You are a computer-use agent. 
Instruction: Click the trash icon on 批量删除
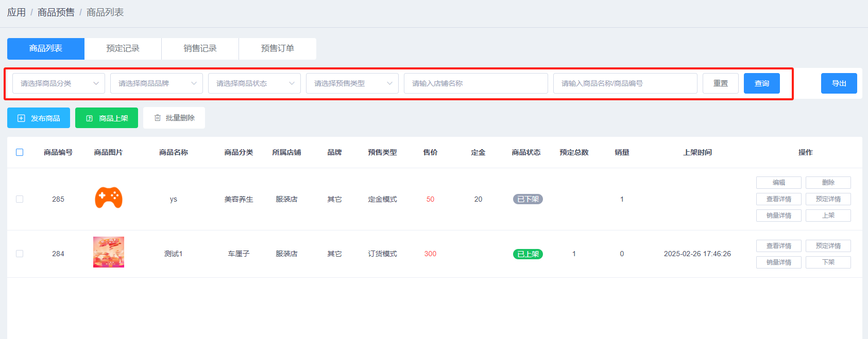158,118
